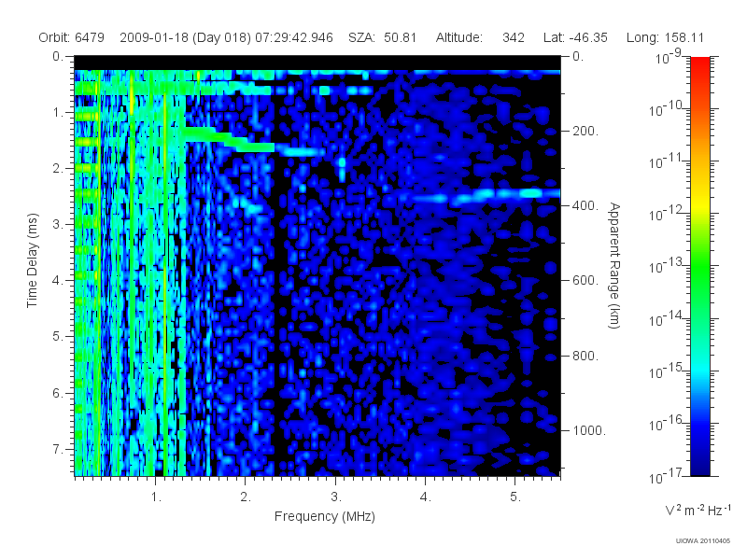Click the 'Lat: -46.35' text
Screen dimensions: 747x560
coord(575,37)
